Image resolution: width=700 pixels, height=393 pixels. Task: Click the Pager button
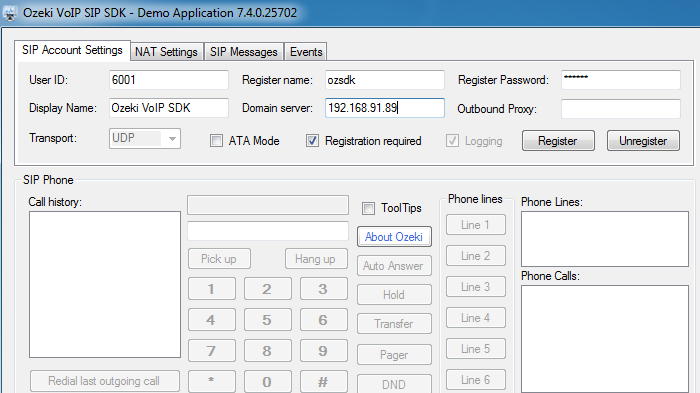tap(394, 355)
